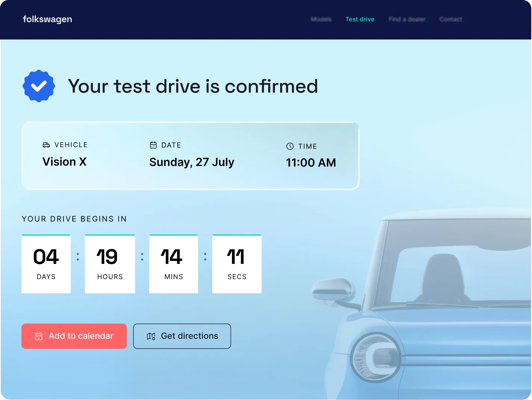Select the 14 MINS countdown tile
The height and width of the screenshot is (400, 532).
(174, 264)
